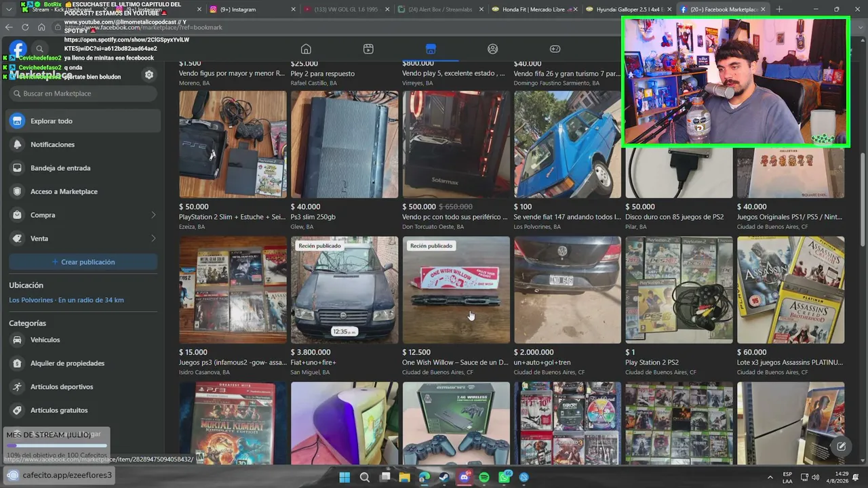The height and width of the screenshot is (488, 868).
Task: Open Assassins PLATINUM game lot photo
Action: click(791, 290)
